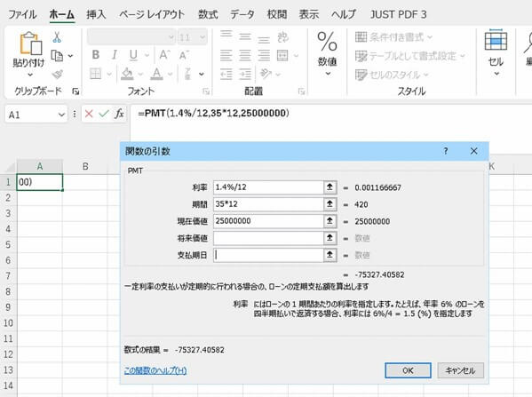Click the Paste clipboard icon
Image resolution: width=532 pixels, height=397 pixels.
point(30,44)
